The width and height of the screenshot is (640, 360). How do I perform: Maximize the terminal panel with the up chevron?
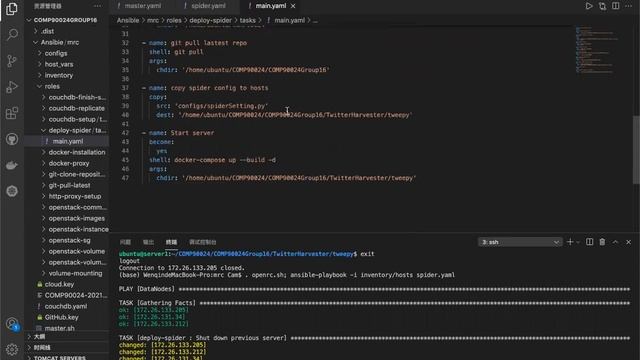coord(615,242)
